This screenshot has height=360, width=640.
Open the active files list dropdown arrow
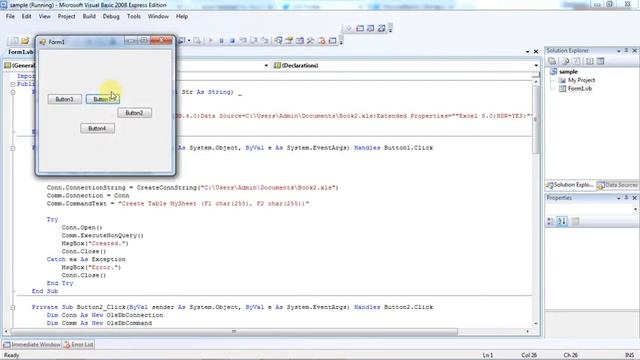(527, 52)
